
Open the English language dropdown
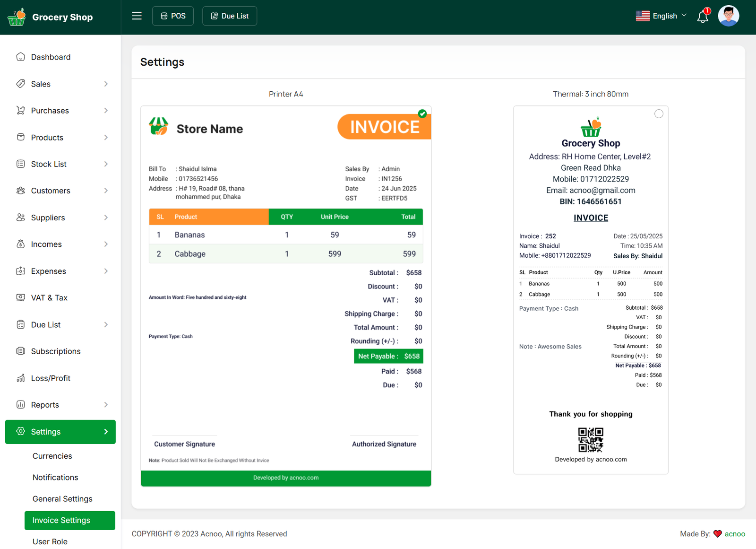click(x=661, y=16)
